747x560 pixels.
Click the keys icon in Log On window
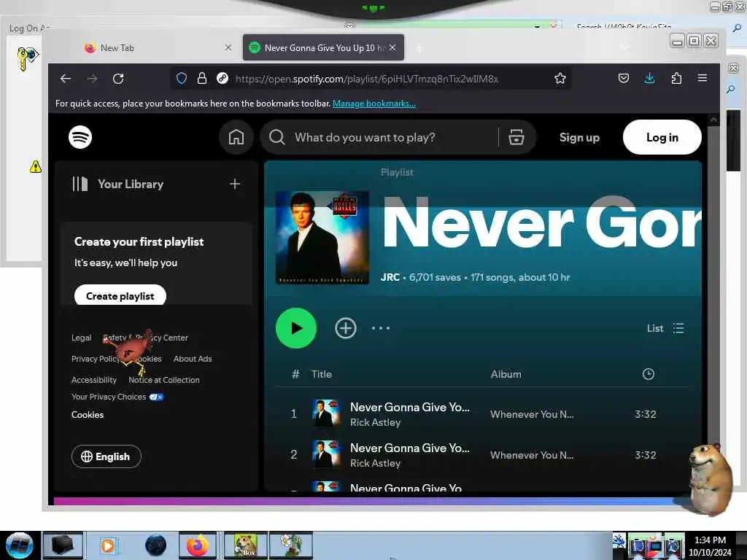(27, 58)
